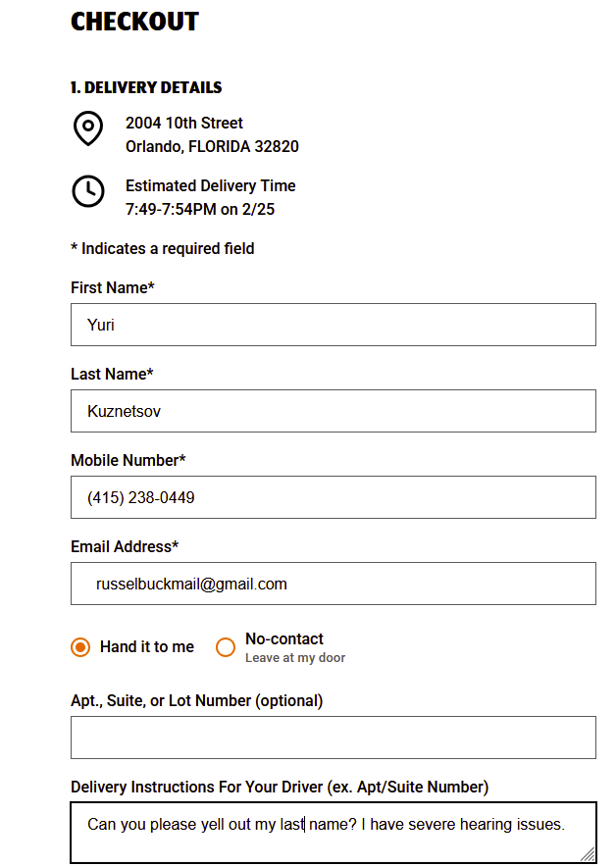616x866 pixels.
Task: Choose the No-contact delivery radio button
Action: pos(226,647)
